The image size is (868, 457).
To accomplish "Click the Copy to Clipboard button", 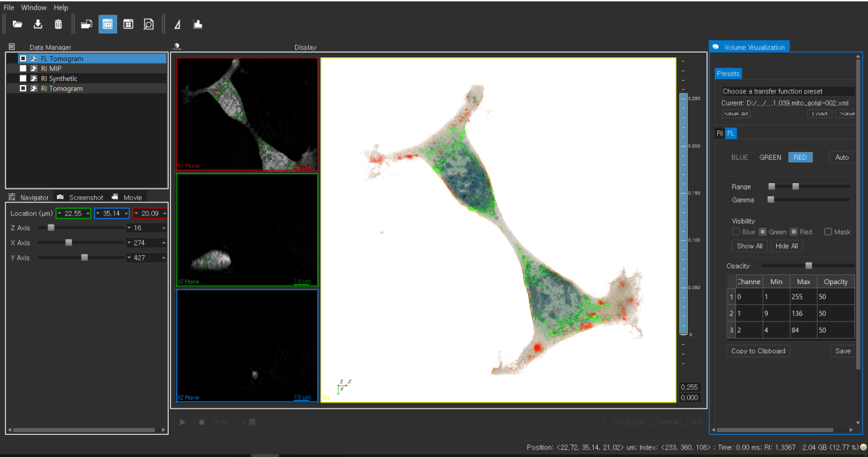I will (x=758, y=351).
